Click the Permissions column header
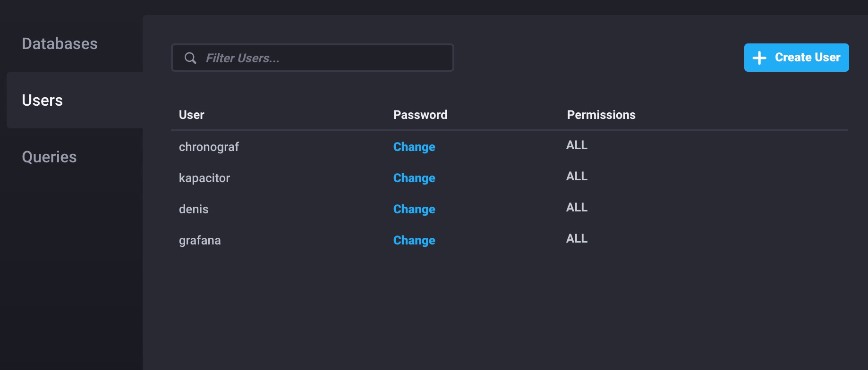Viewport: 868px width, 370px height. click(x=601, y=115)
